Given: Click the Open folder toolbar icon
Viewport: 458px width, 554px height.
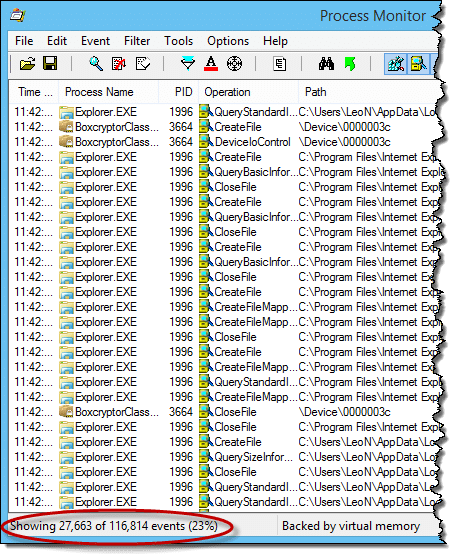Looking at the screenshot, I should [x=28, y=64].
